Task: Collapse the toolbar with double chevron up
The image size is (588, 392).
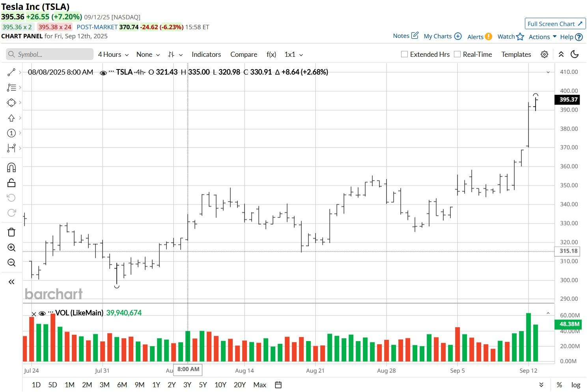Action: tap(561, 54)
